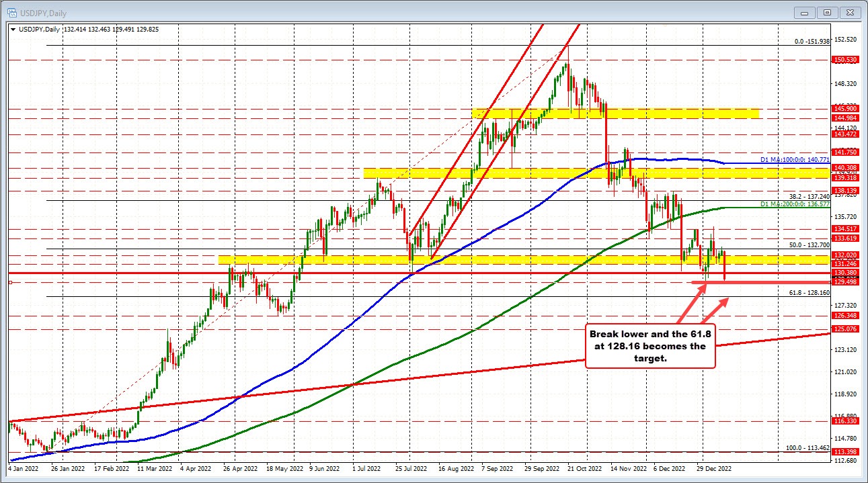868x483 pixels.
Task: Click the 150.530 red price tag
Action: 844,60
